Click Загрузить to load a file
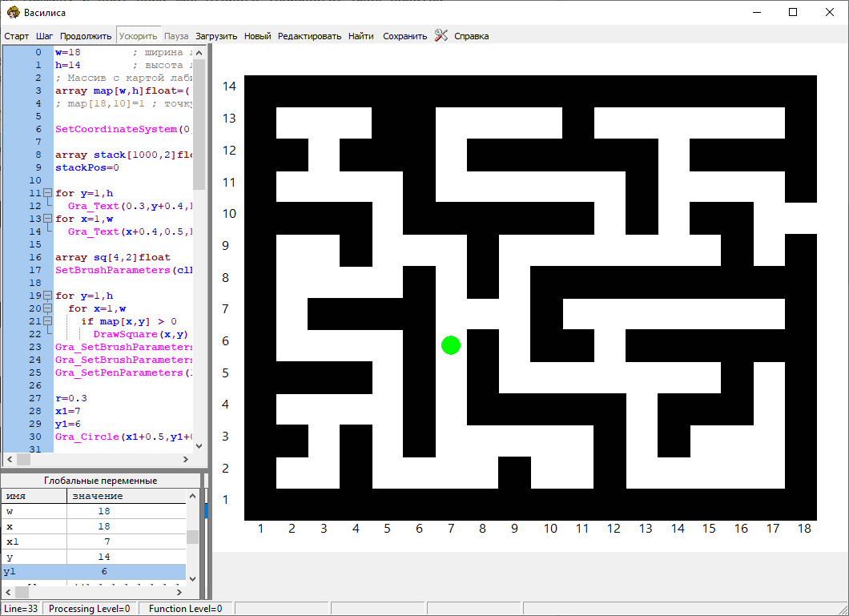The image size is (849, 616). (216, 36)
